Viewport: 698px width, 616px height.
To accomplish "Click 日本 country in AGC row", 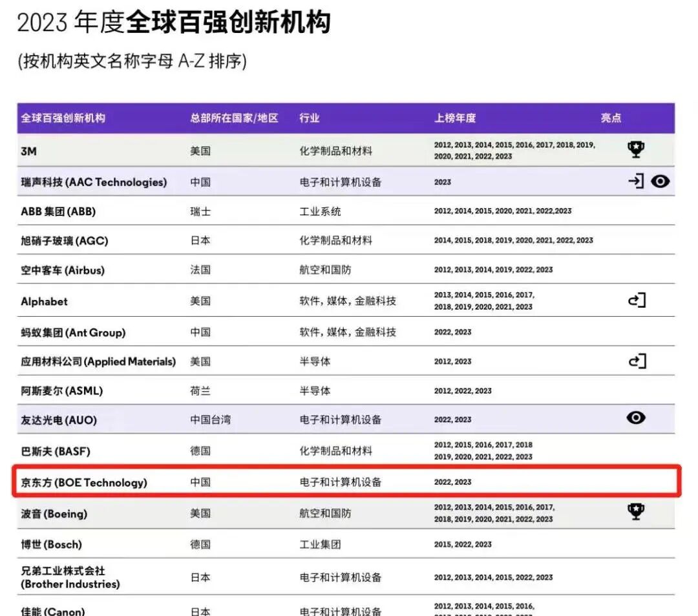I will coord(200,240).
